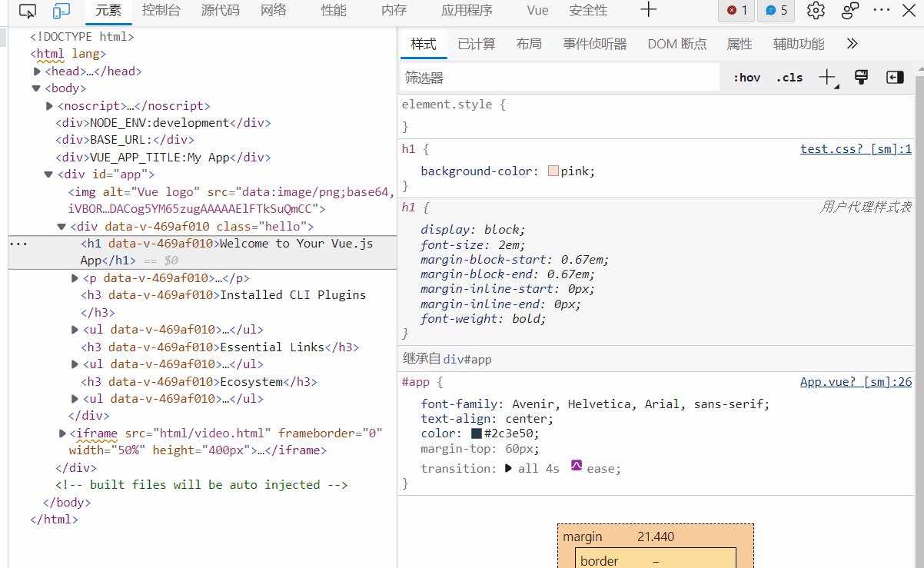Expand the ul below Ecosystem heading
The width and height of the screenshot is (924, 568).
pyautogui.click(x=75, y=399)
